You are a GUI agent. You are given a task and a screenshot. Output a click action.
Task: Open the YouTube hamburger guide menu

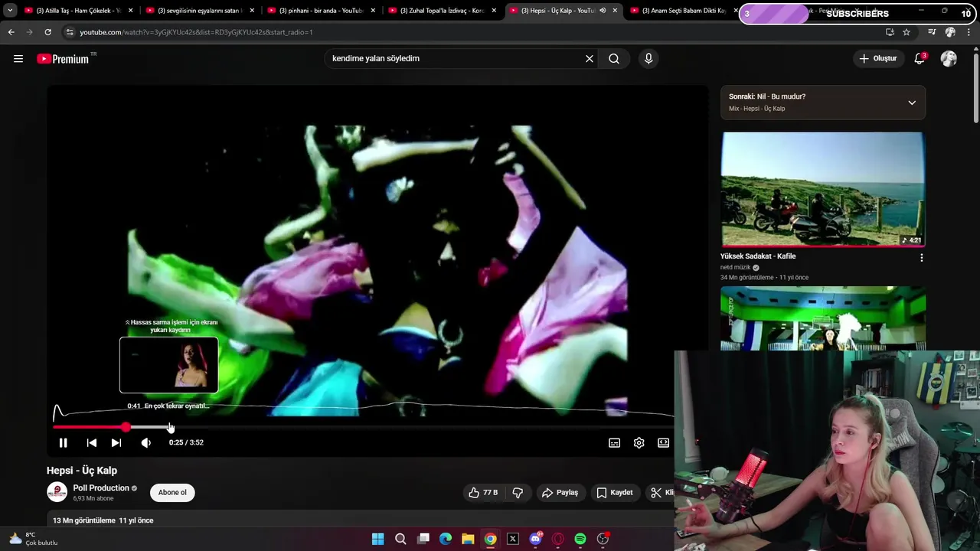tap(18, 58)
